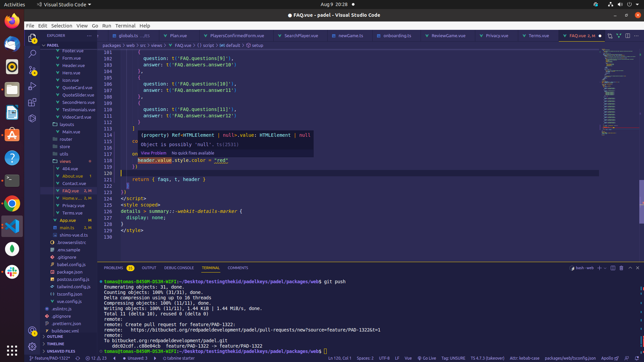Viewport: 644px width, 362px height.
Task: Open errors and warnings count in status bar
Action: 96,358
